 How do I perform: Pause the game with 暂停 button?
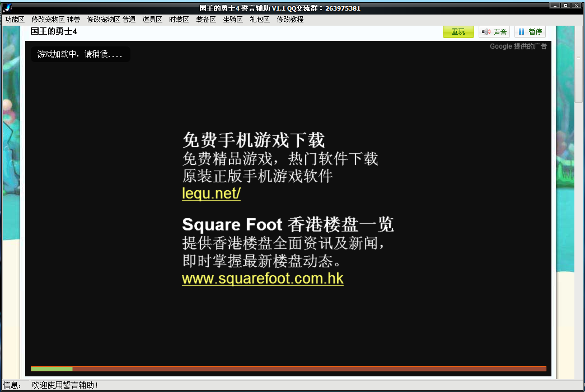pyautogui.click(x=530, y=32)
